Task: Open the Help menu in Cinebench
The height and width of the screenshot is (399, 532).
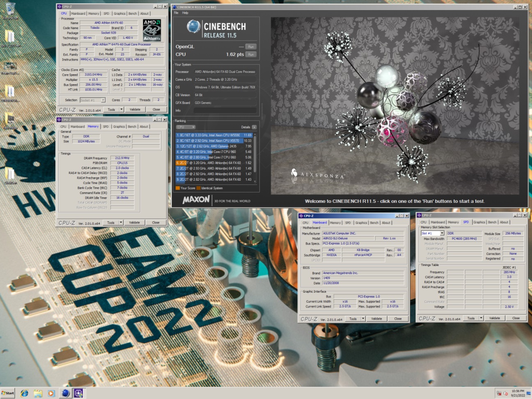Action: 185,13
